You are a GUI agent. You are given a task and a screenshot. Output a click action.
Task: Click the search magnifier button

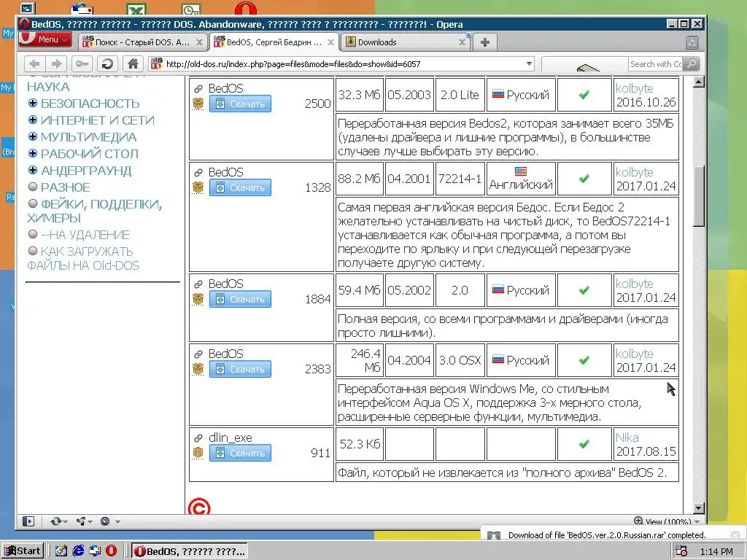click(x=692, y=64)
